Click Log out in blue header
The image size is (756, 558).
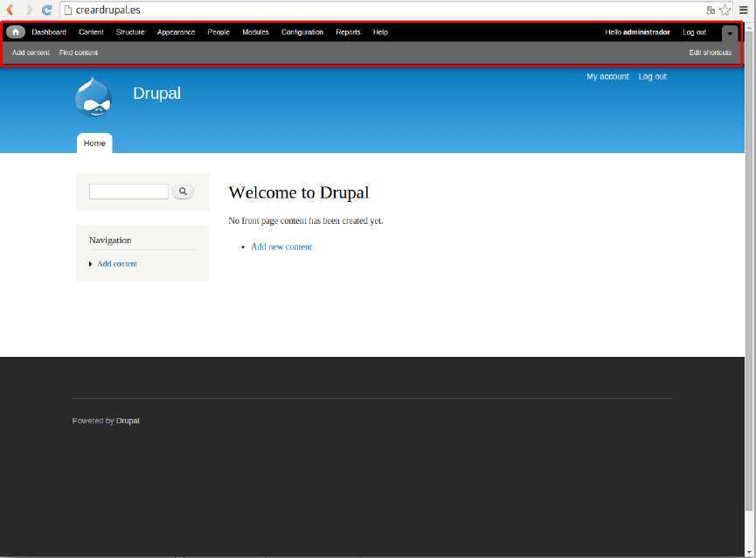pyautogui.click(x=652, y=77)
